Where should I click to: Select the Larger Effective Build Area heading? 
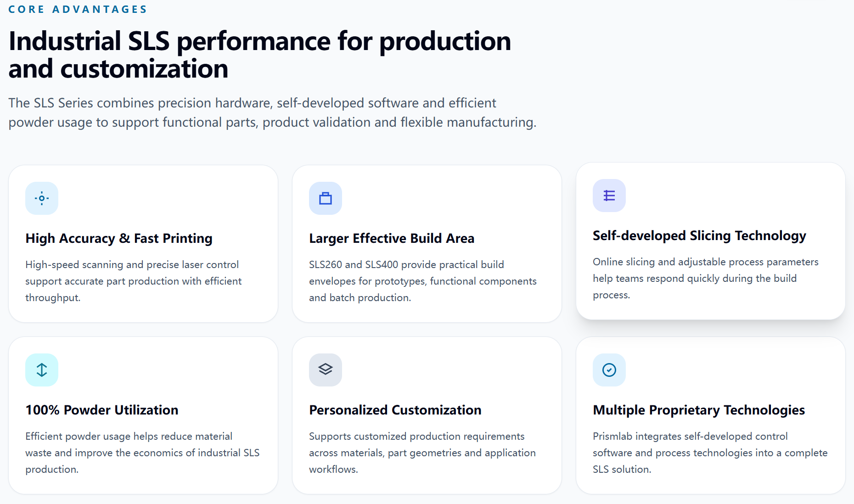tap(392, 238)
